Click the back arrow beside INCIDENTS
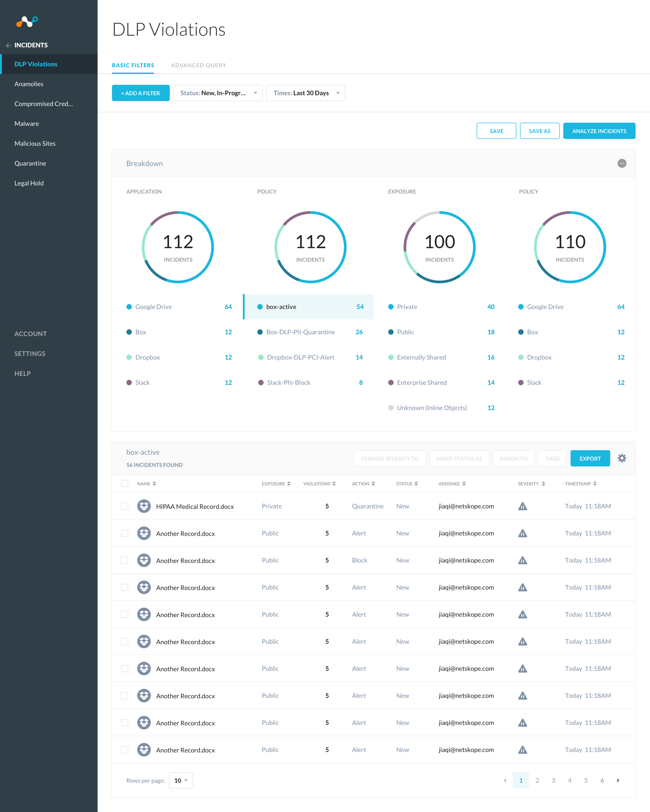This screenshot has height=812, width=650. pyautogui.click(x=8, y=45)
